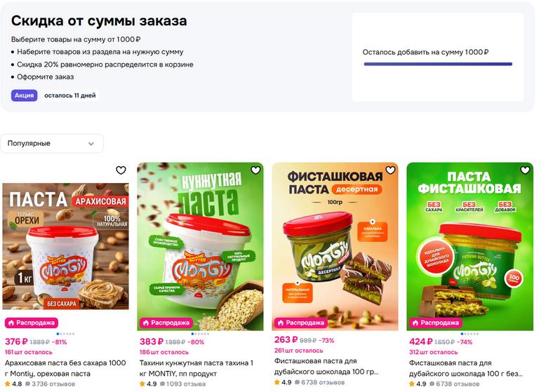This screenshot has width=539, height=392.
Task: Open green Паста фисташковая product image
Action: [470, 246]
